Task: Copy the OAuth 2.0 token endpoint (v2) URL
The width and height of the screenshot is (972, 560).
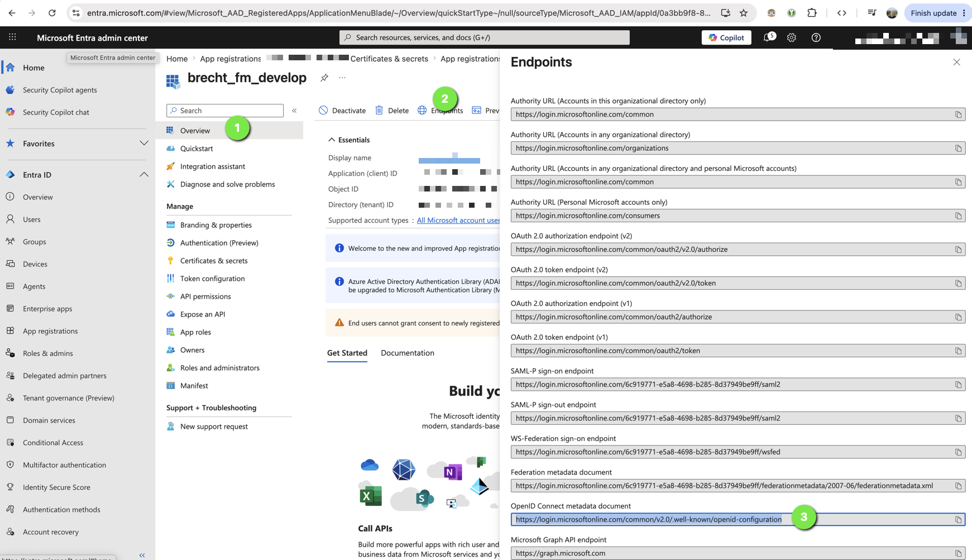Action: (x=958, y=284)
